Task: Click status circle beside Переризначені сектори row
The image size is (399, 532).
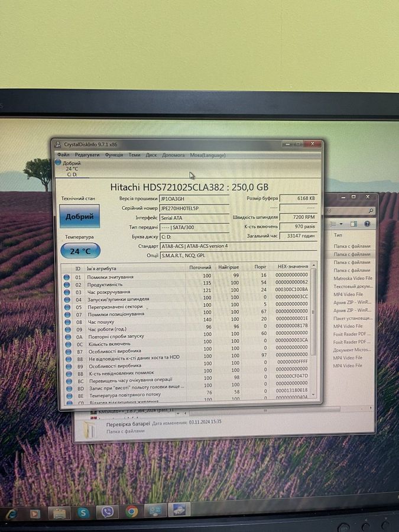Action: (x=66, y=307)
